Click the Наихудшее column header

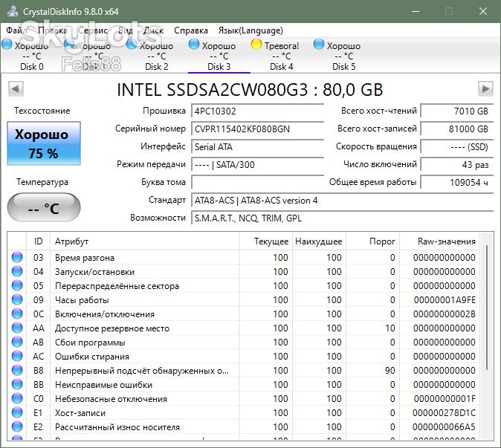pos(319,241)
